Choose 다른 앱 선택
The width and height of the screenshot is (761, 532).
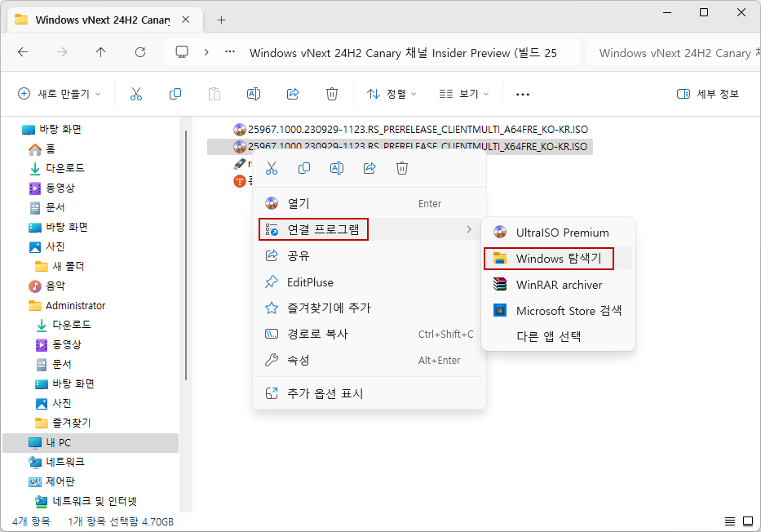(x=558, y=336)
